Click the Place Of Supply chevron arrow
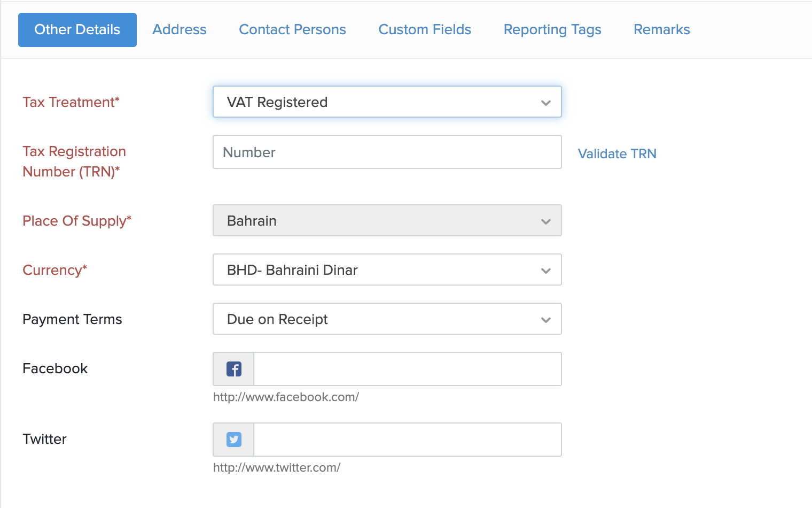 point(545,221)
